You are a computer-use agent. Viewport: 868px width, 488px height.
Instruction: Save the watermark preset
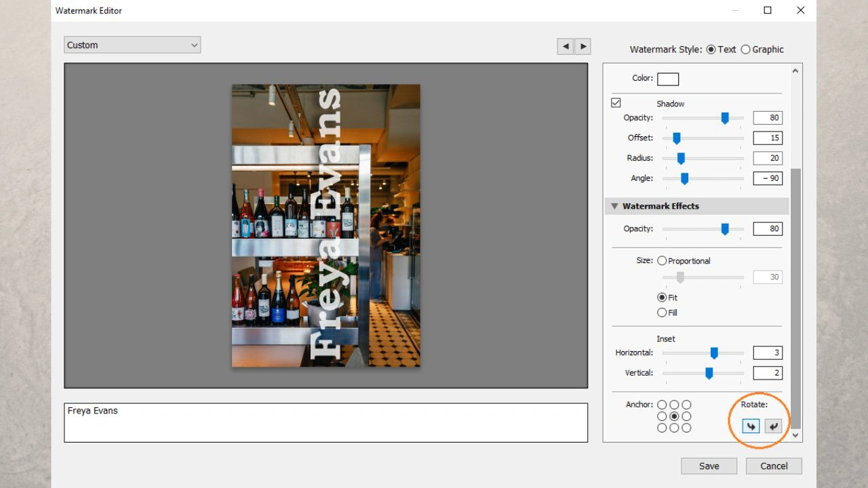(709, 466)
